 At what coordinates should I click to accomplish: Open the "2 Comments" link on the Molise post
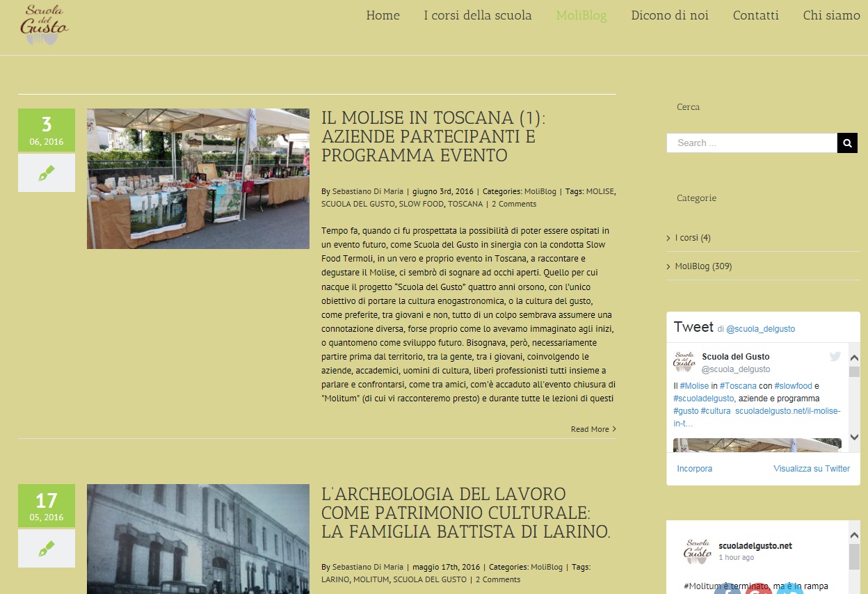click(515, 204)
